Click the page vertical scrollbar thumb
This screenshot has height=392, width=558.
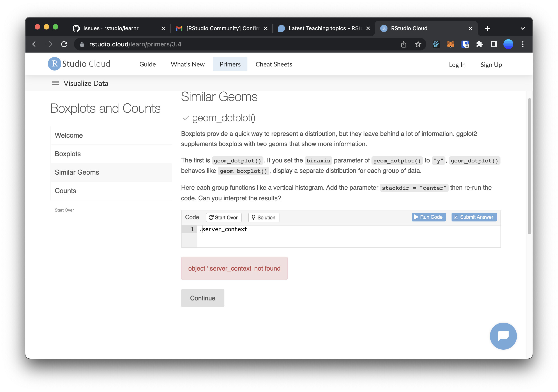coord(529,166)
